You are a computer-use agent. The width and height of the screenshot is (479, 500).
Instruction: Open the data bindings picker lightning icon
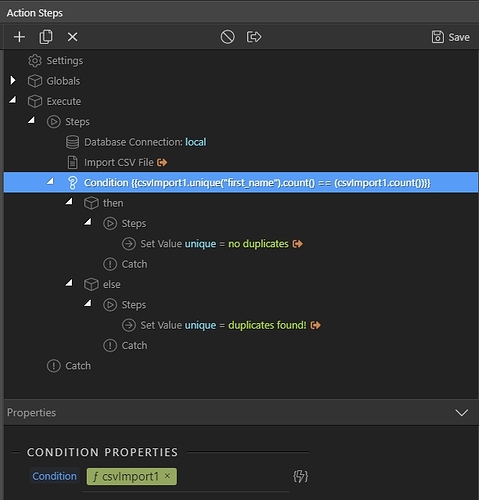pos(300,476)
